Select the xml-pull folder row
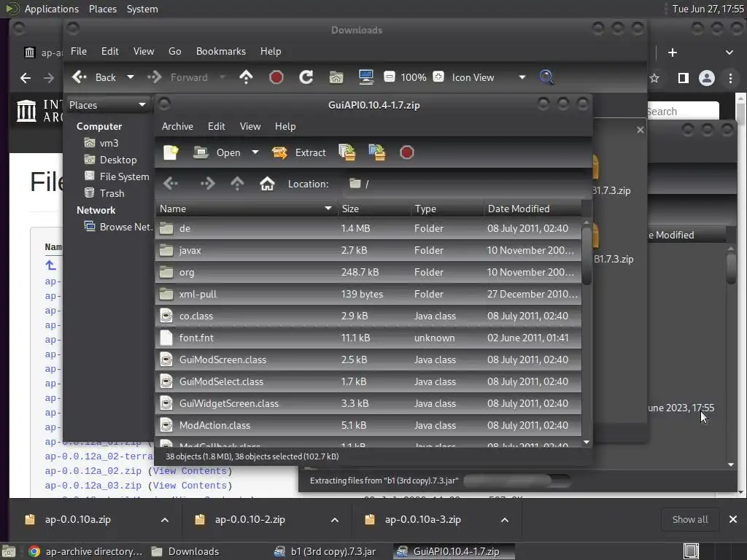Image resolution: width=747 pixels, height=560 pixels. [x=368, y=295]
